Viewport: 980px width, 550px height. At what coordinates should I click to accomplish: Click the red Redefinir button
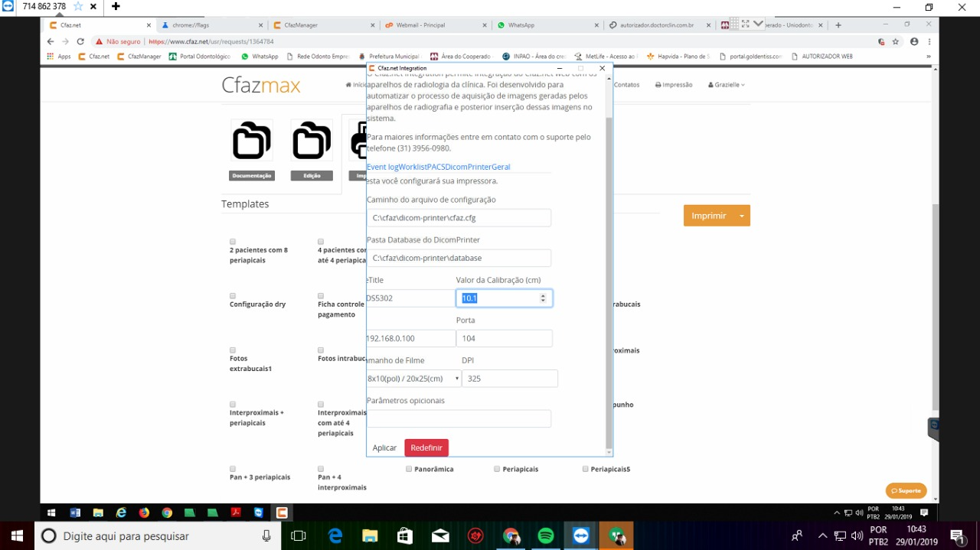(426, 447)
